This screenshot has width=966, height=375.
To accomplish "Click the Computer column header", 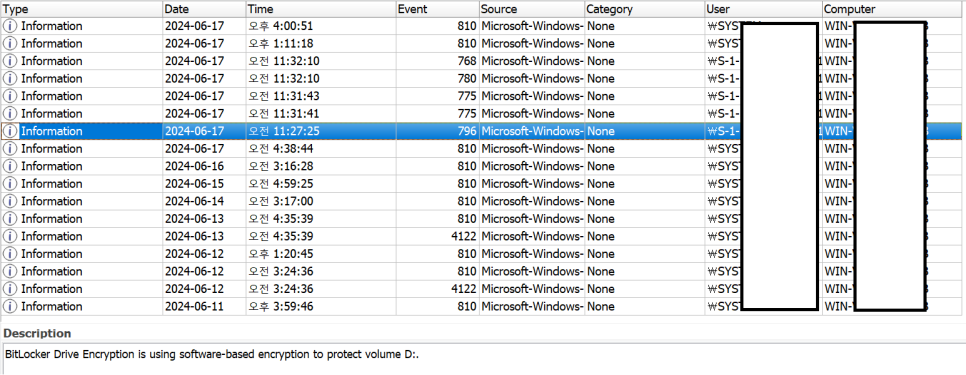I will coord(893,9).
